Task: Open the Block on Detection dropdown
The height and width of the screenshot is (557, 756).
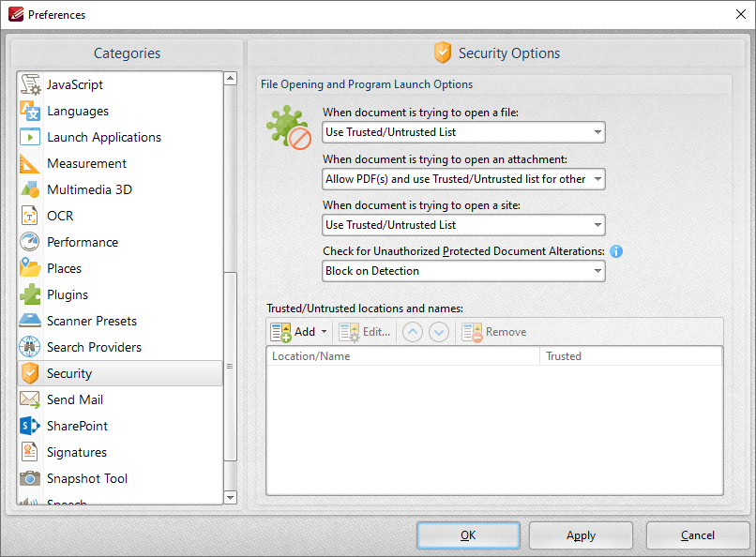Action: point(597,271)
